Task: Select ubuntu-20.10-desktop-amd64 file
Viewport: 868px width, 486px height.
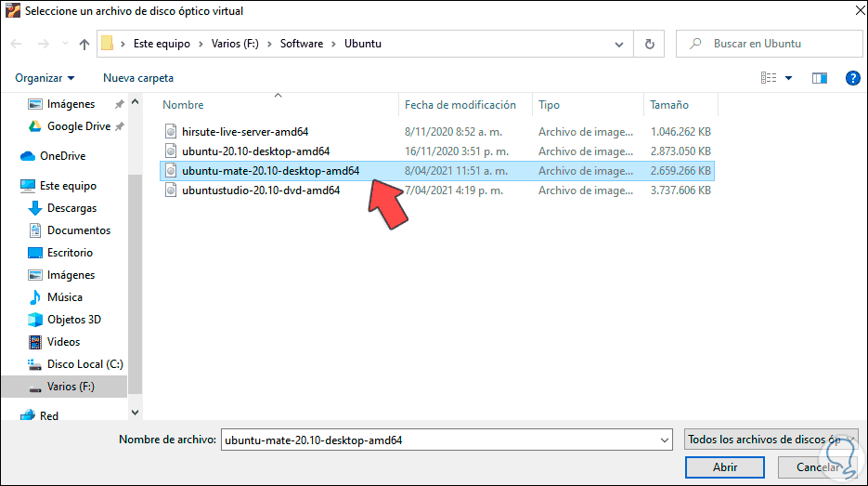Action: tap(255, 151)
